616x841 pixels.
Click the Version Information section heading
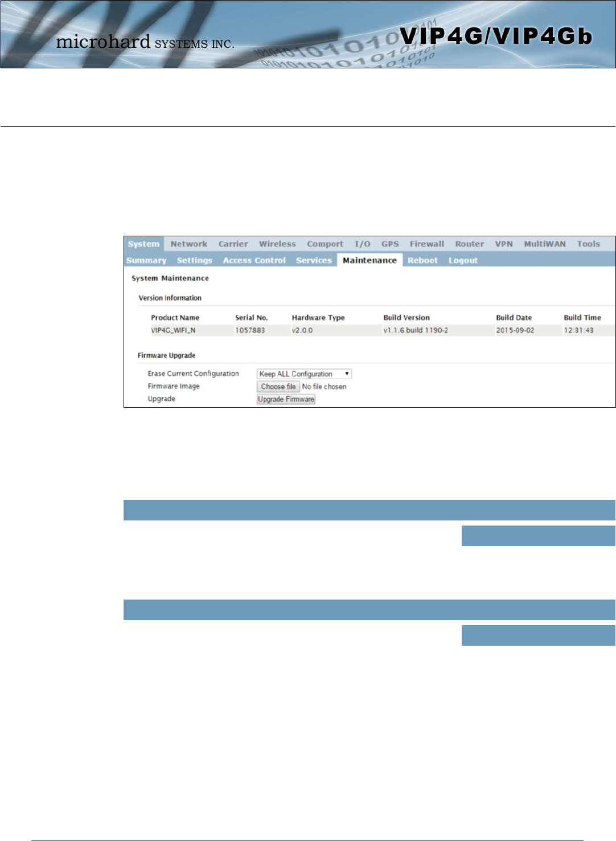tap(170, 298)
